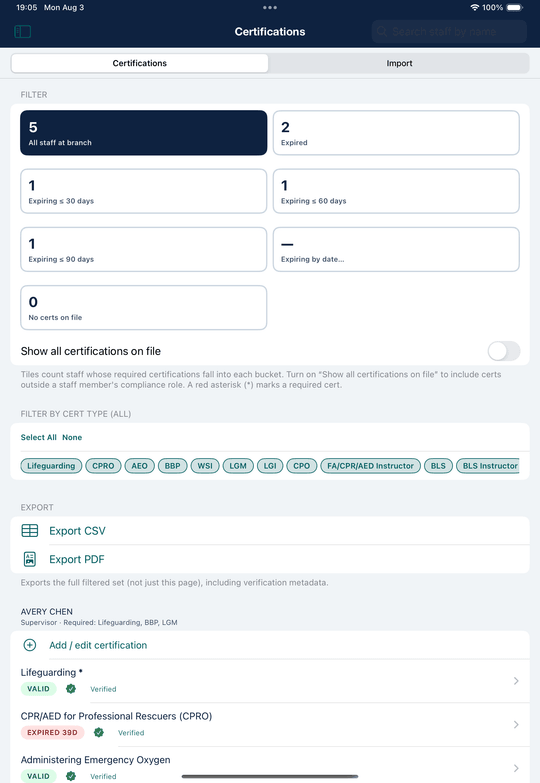Click the verified badge next to Lifeguarding
This screenshot has width=540, height=783.
[71, 689]
